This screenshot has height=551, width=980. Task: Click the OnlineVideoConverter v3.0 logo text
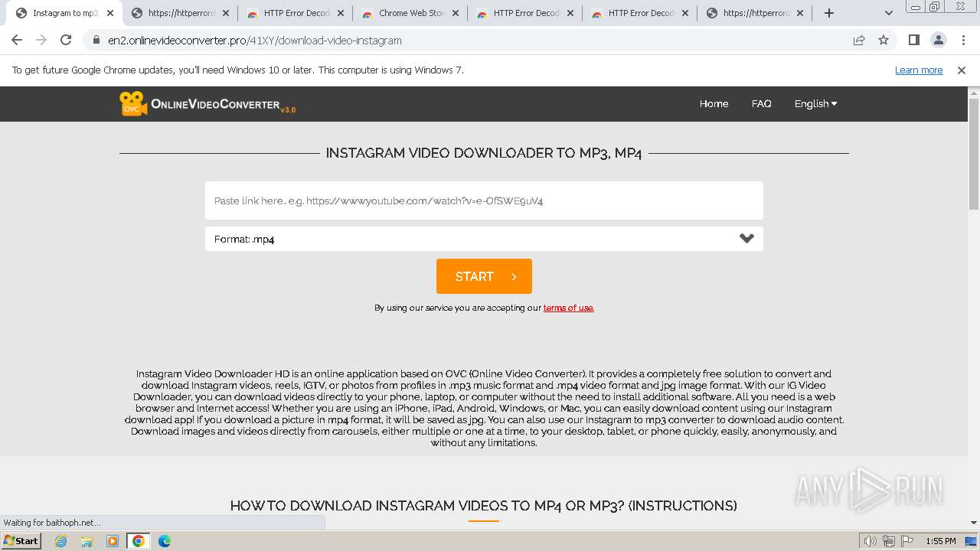pyautogui.click(x=223, y=105)
